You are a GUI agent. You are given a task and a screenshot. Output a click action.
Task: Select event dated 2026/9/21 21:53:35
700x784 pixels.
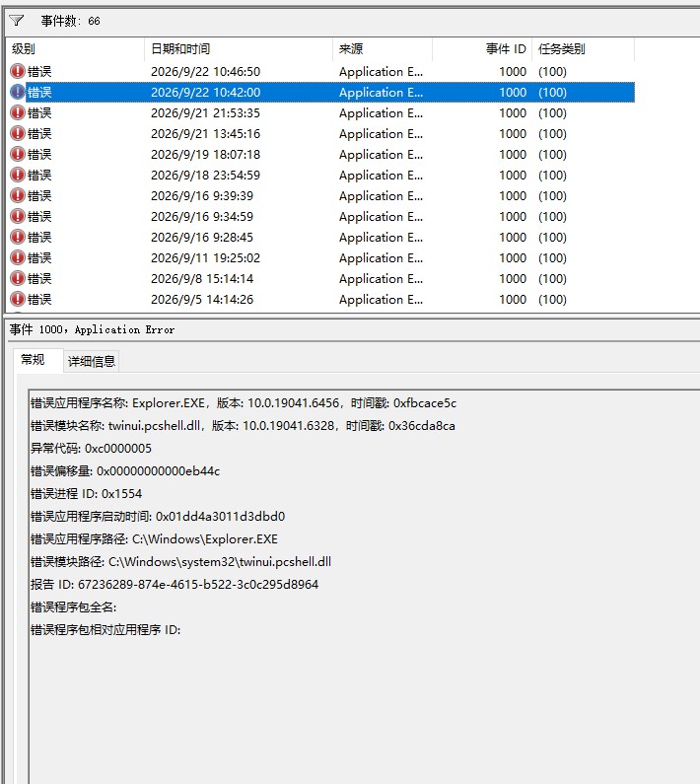(320, 113)
